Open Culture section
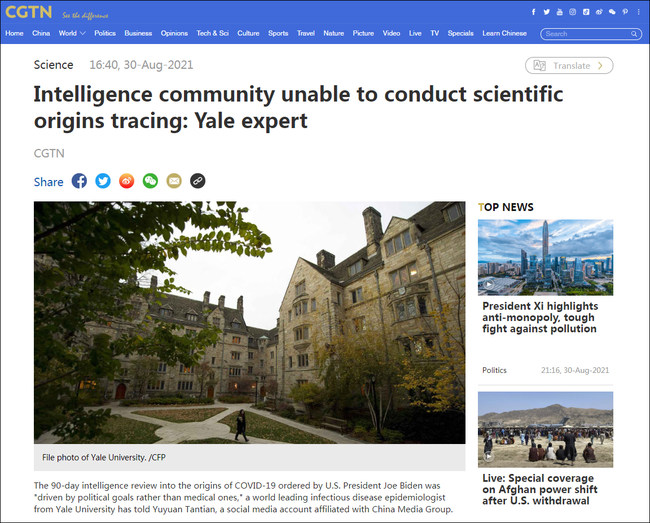 pos(248,33)
